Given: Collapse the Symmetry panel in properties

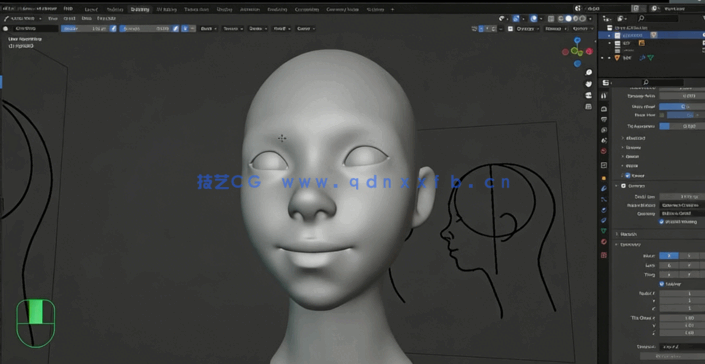Looking at the screenshot, I should 630,244.
